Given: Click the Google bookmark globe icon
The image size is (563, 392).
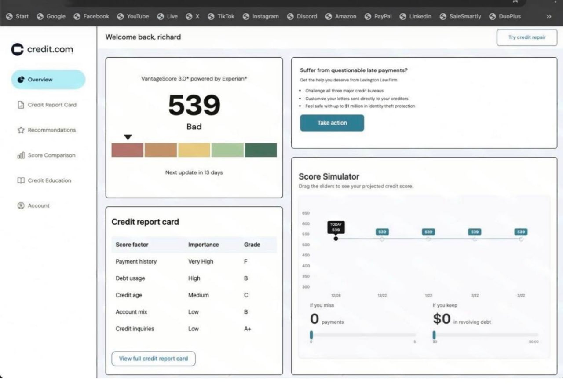Looking at the screenshot, I should coord(40,16).
